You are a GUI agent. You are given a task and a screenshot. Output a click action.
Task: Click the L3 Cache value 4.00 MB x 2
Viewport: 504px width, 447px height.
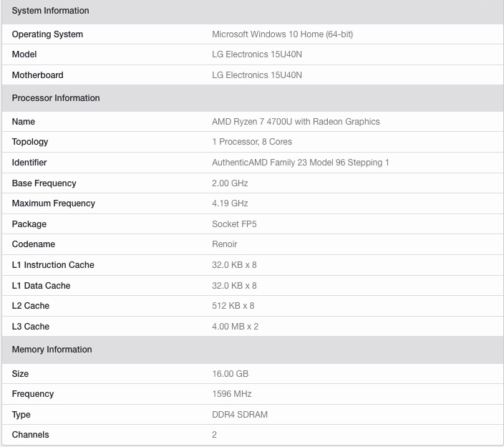(235, 327)
